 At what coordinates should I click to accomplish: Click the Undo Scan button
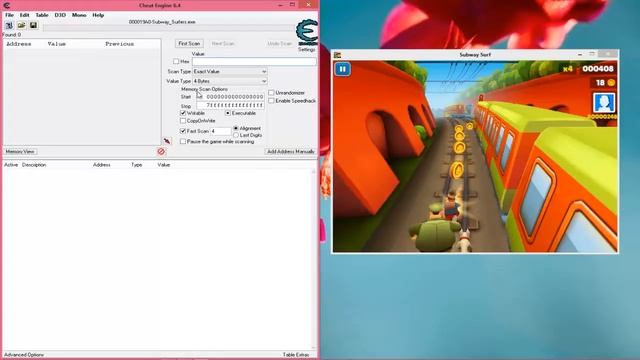click(x=280, y=43)
